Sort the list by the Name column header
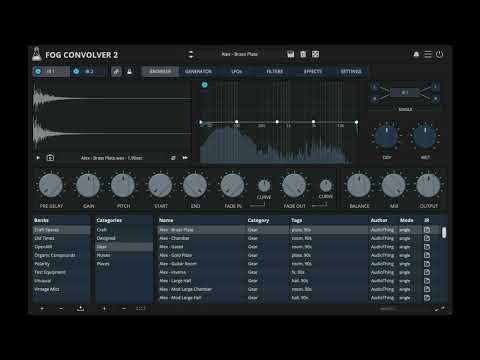Screen dimensions: 480x360 click(166, 220)
